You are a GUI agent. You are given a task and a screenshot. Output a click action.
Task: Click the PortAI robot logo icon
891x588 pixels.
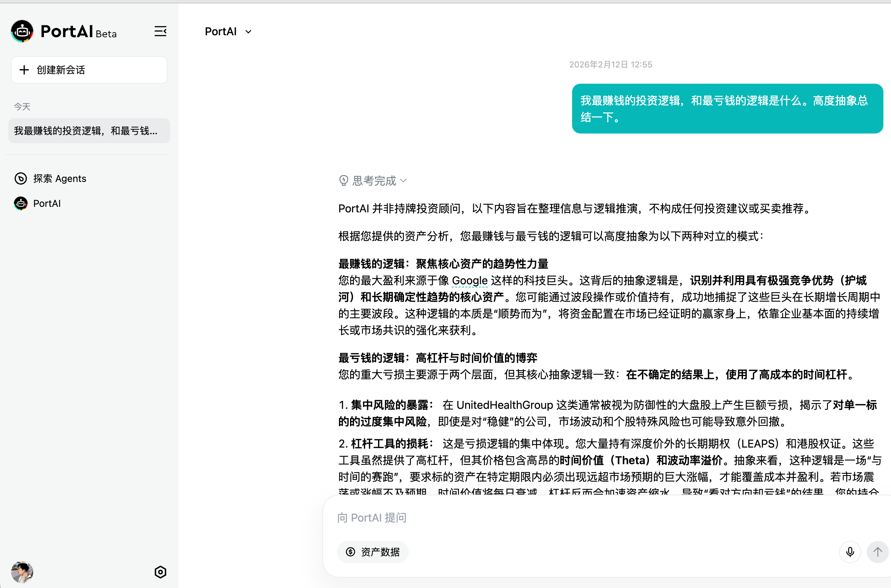(22, 31)
